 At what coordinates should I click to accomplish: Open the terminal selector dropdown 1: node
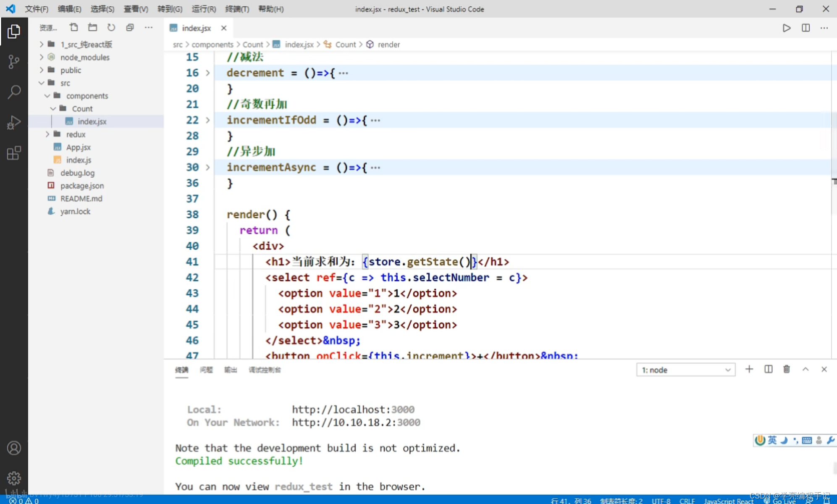pos(686,370)
